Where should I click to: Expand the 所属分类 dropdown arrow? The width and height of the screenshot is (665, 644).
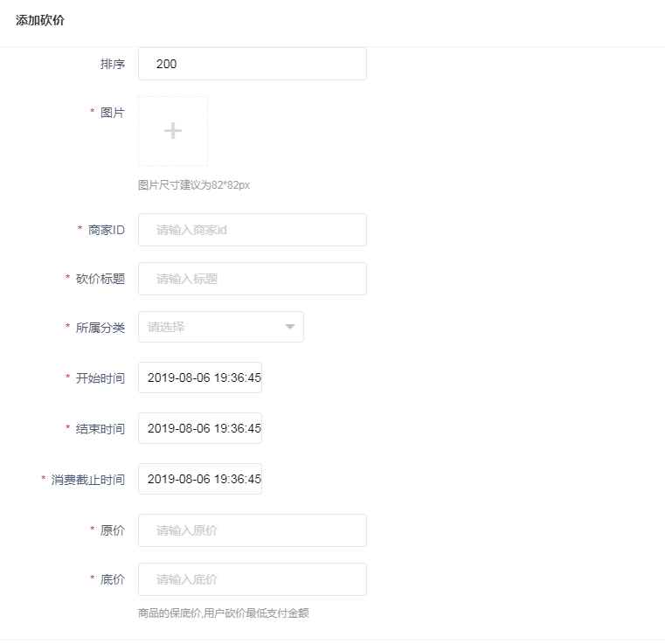(x=290, y=327)
